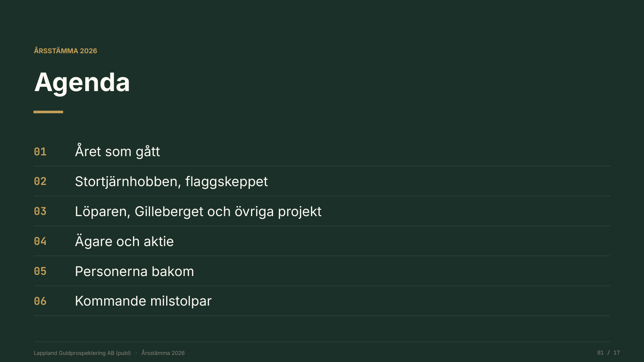This screenshot has width=644, height=362.
Task: Click the number 01 marker
Action: click(40, 152)
